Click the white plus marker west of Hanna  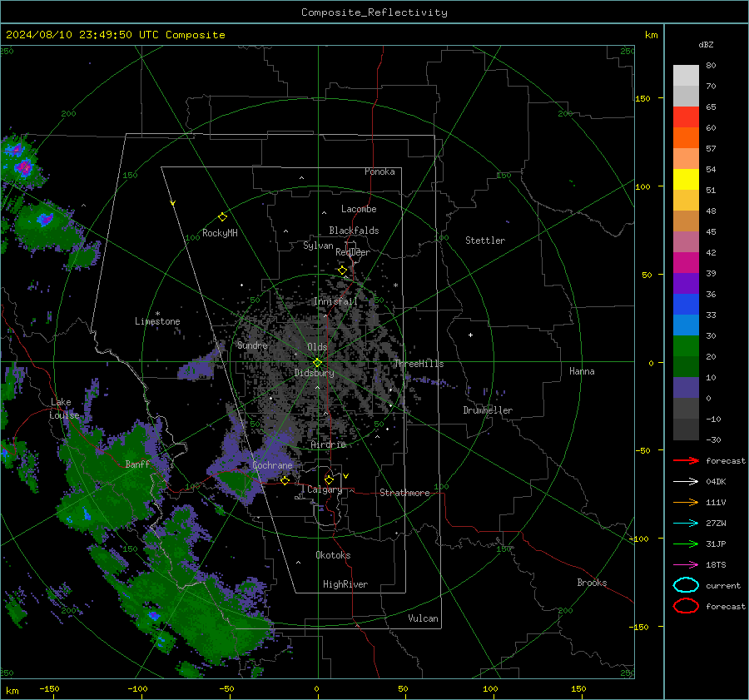click(470, 335)
